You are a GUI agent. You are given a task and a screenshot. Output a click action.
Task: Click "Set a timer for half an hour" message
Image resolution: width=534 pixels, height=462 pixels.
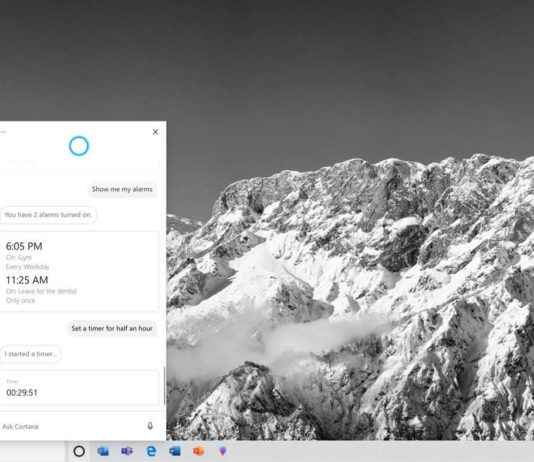pos(112,329)
